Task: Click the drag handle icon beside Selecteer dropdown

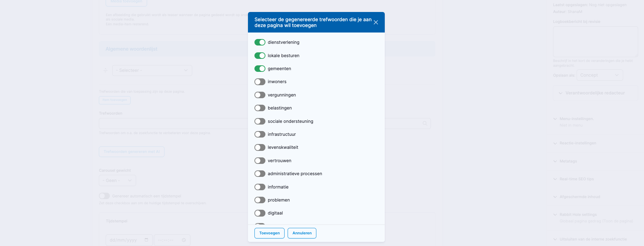Action: [x=105, y=70]
